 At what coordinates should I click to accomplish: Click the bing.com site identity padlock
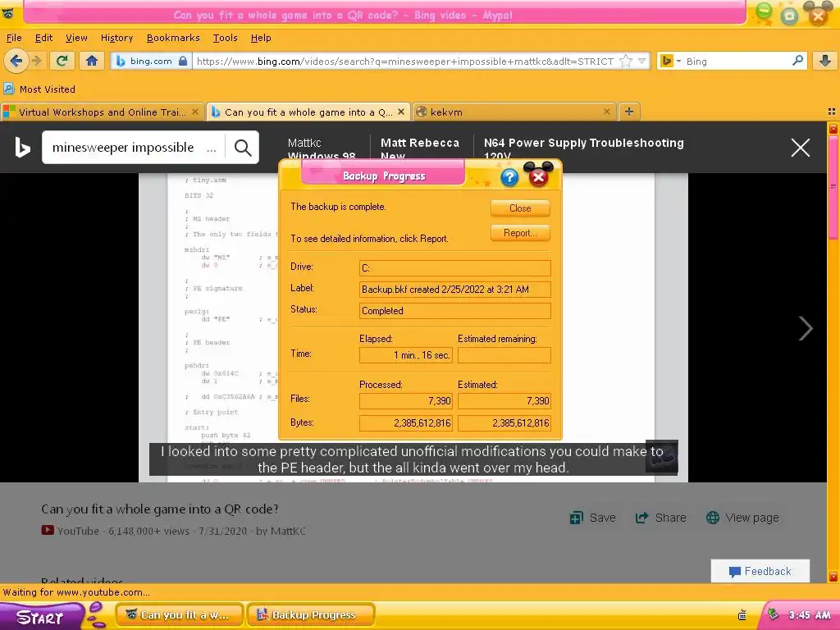182,61
